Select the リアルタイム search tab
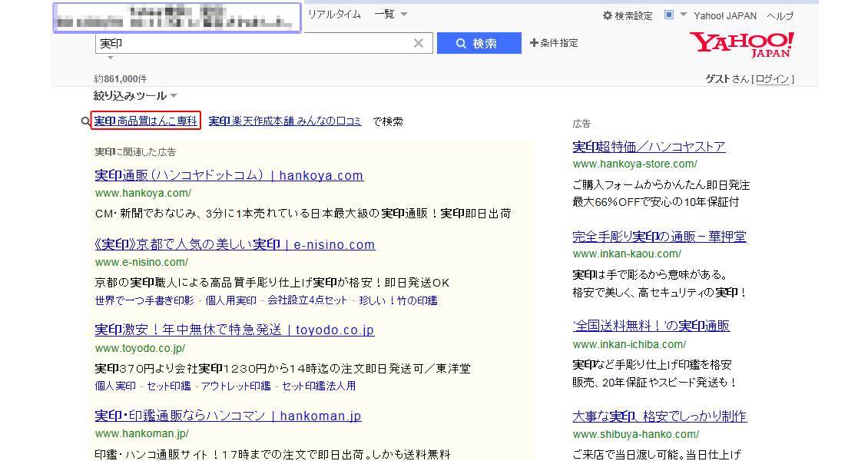The image size is (868, 461). [334, 15]
